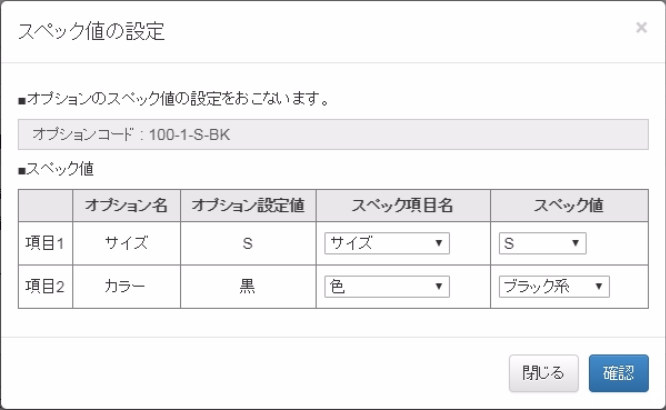Click the arrow on the ブラック系 dropdown
This screenshot has height=410, width=666.
pos(598,286)
